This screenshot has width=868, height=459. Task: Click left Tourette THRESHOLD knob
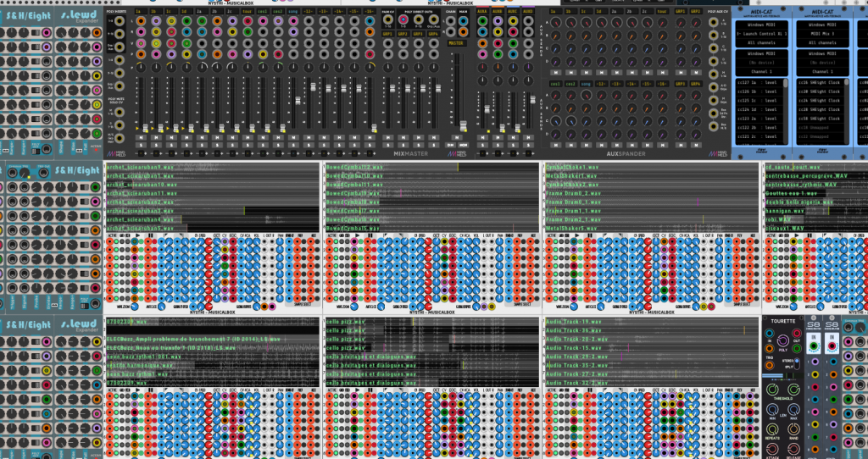click(771, 390)
